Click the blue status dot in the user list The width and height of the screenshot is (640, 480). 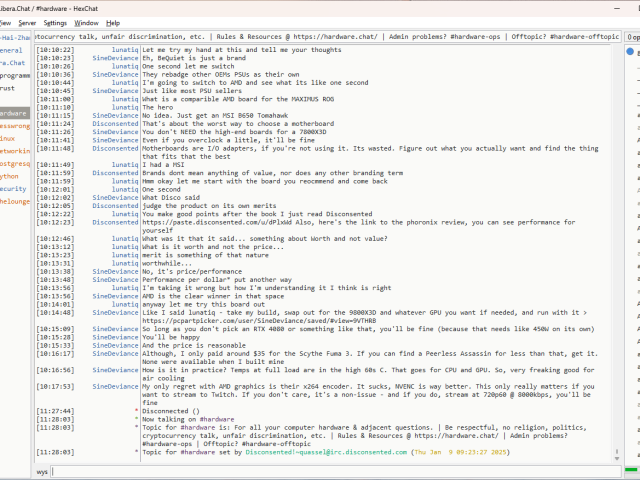[x=631, y=51]
